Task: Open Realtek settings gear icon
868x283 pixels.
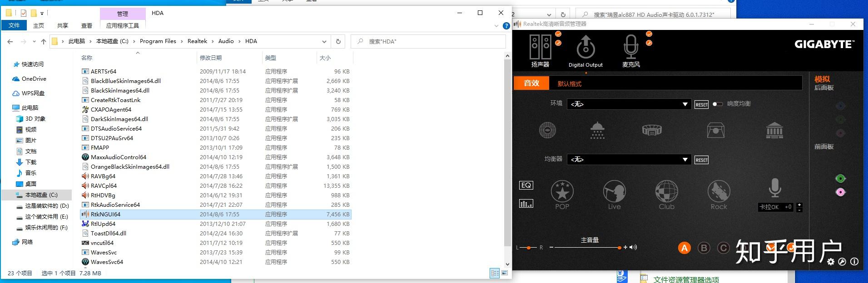Action: click(x=831, y=262)
